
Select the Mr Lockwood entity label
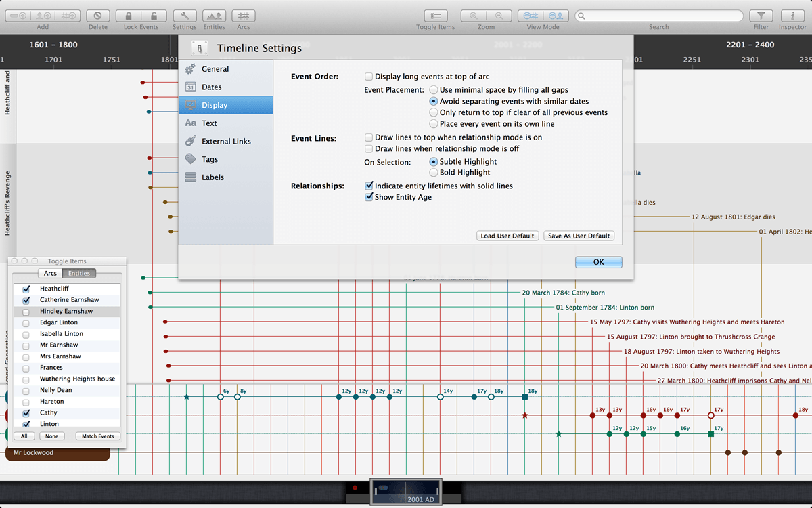tap(58, 453)
